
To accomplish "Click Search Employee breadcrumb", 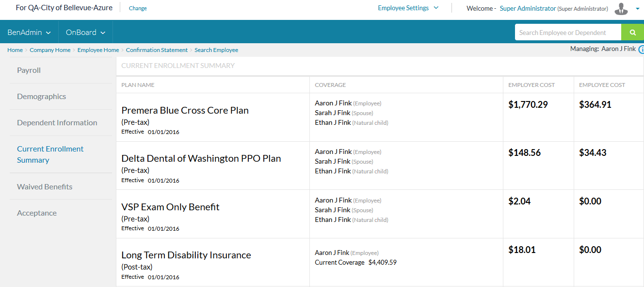I will pyautogui.click(x=216, y=50).
